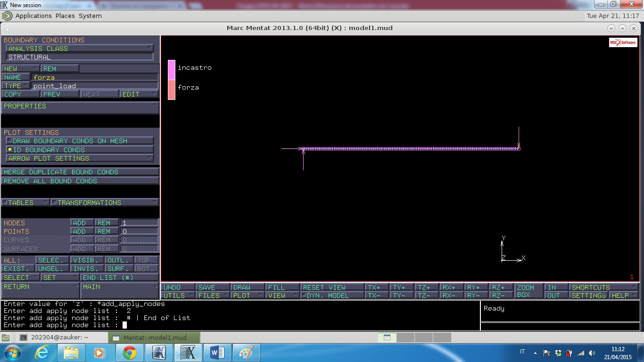Screen dimensions: 644x362
Task: Open Internet Explorer from the taskbar
Action: point(42,353)
